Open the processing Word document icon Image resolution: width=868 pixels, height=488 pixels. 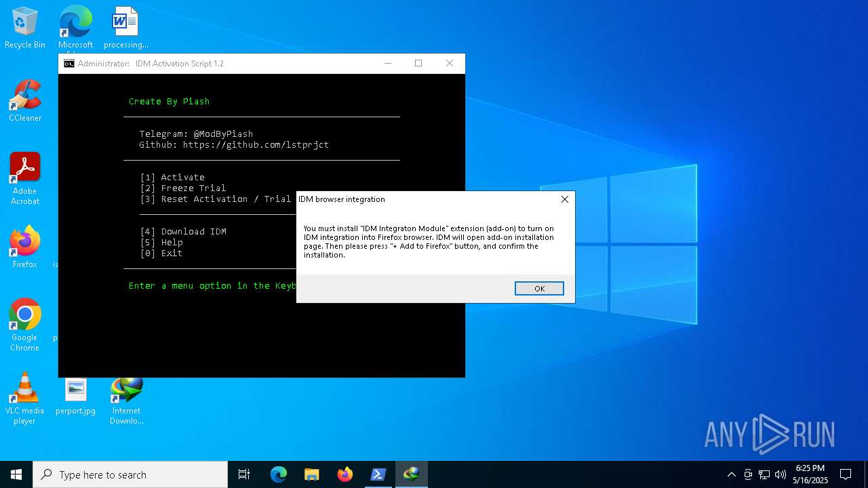coord(125,28)
